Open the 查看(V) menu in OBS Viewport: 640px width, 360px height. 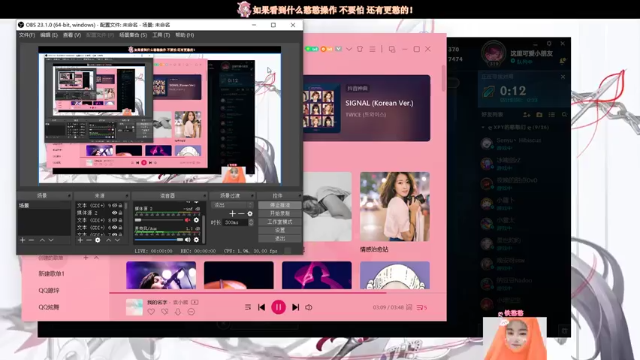pyautogui.click(x=72, y=35)
